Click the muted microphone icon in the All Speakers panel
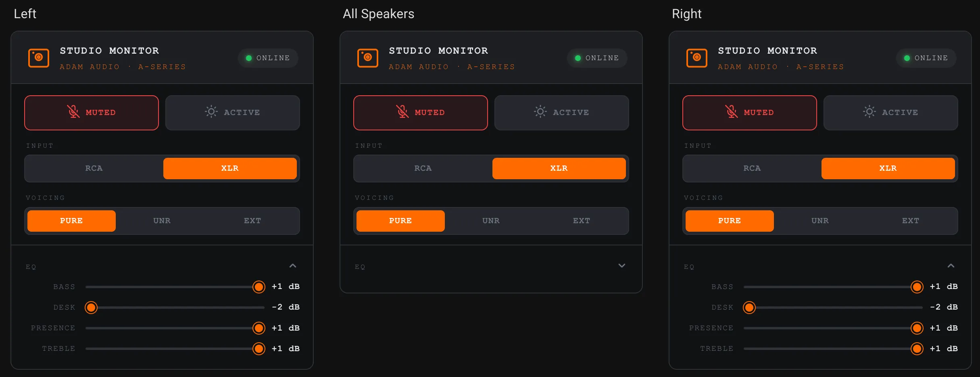The width and height of the screenshot is (980, 377). (x=402, y=112)
